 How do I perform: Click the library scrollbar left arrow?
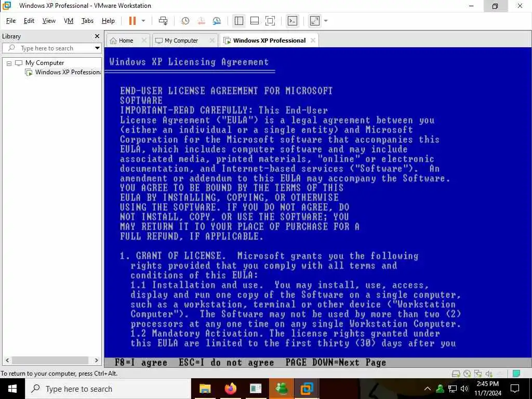point(7,361)
